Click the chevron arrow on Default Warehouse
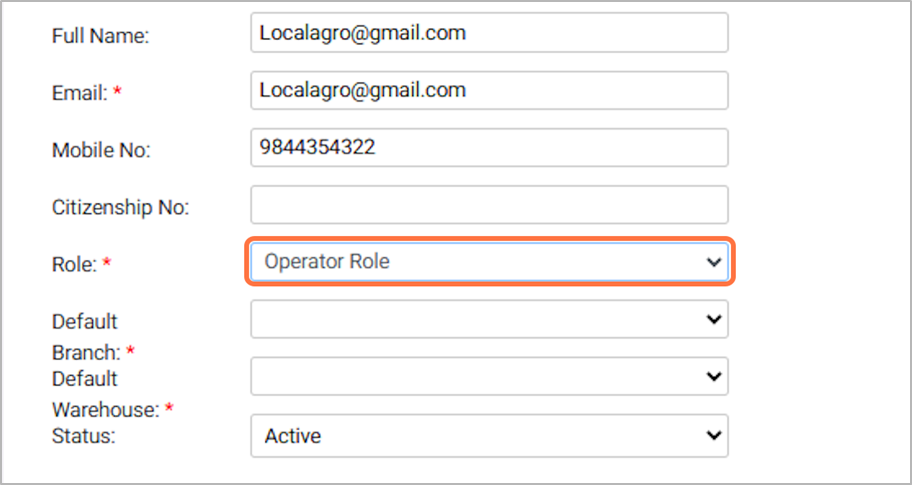 point(713,377)
